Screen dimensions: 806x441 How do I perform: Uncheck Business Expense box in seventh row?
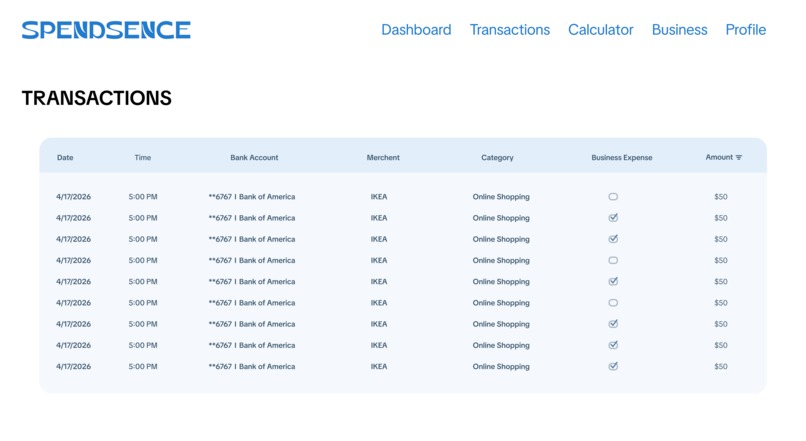click(613, 324)
